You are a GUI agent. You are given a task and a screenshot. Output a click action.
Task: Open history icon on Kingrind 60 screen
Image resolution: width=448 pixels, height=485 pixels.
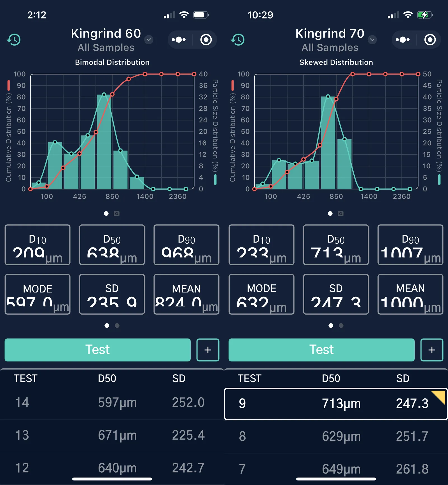[14, 40]
